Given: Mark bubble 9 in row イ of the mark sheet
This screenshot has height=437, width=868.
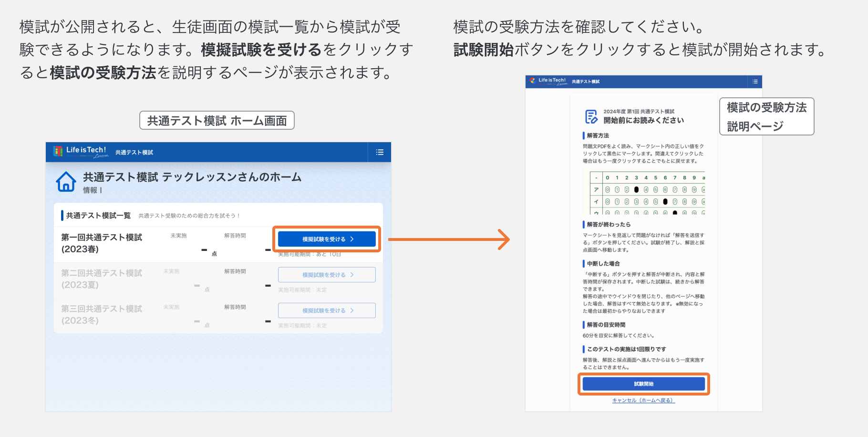Looking at the screenshot, I should (x=694, y=202).
